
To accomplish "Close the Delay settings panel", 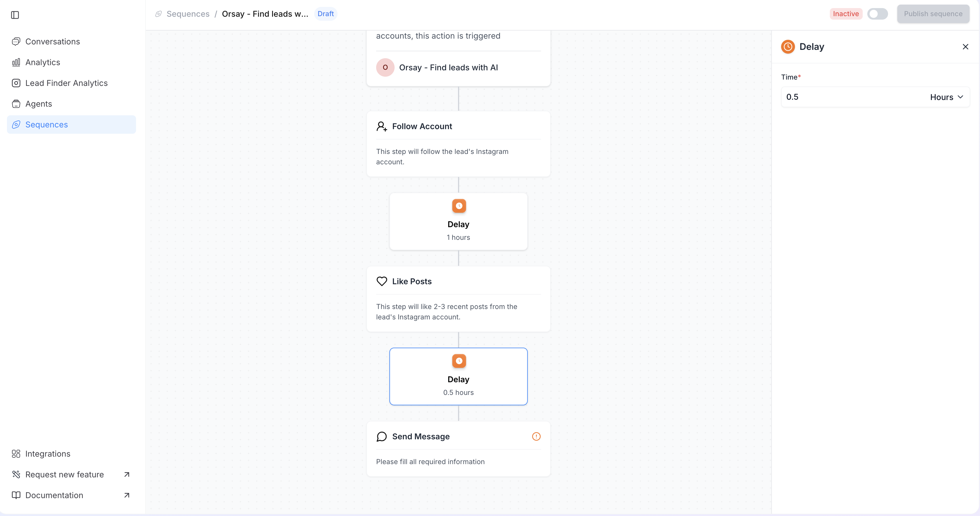I will click(965, 47).
